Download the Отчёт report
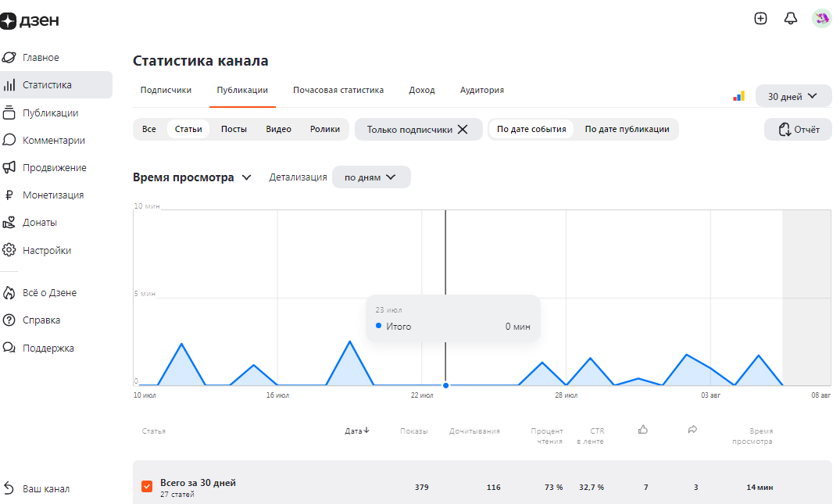The image size is (840, 504). click(x=799, y=130)
